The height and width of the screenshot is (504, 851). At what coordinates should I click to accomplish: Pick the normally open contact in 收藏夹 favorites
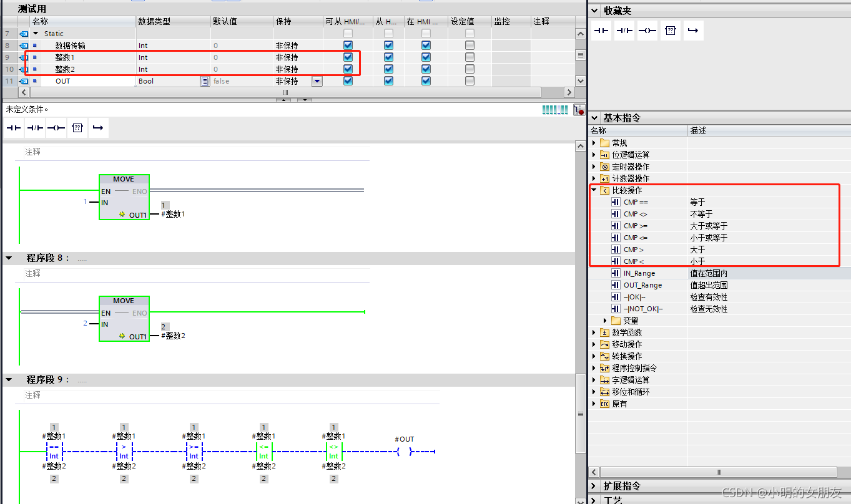601,31
